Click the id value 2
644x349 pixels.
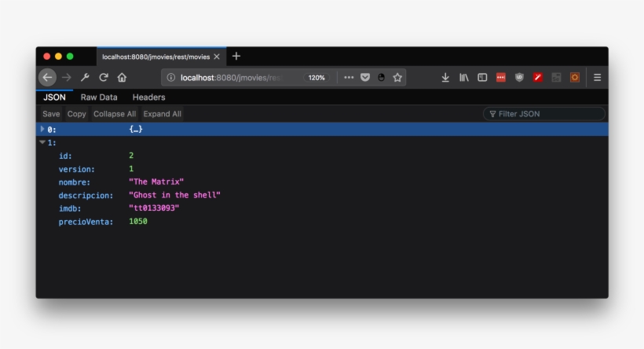click(x=131, y=156)
